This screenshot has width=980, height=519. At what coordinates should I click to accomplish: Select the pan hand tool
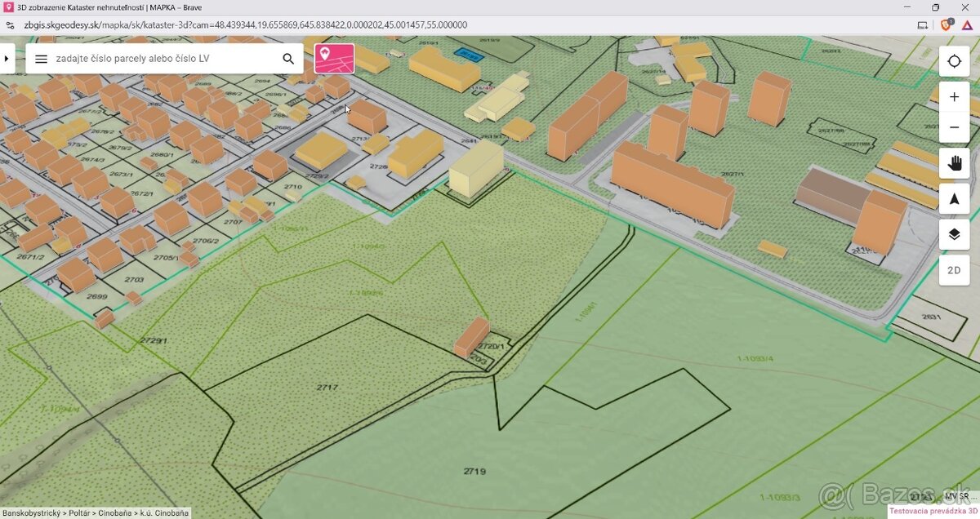point(954,163)
